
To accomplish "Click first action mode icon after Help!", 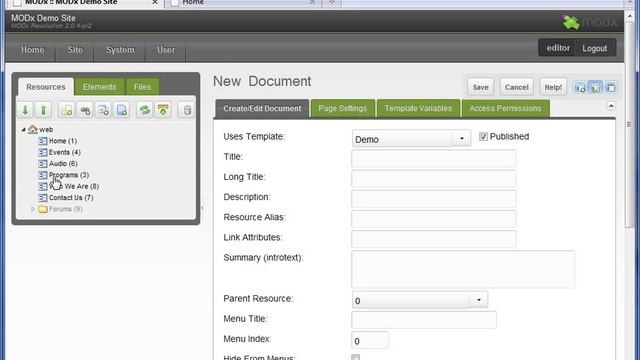I will (x=580, y=87).
